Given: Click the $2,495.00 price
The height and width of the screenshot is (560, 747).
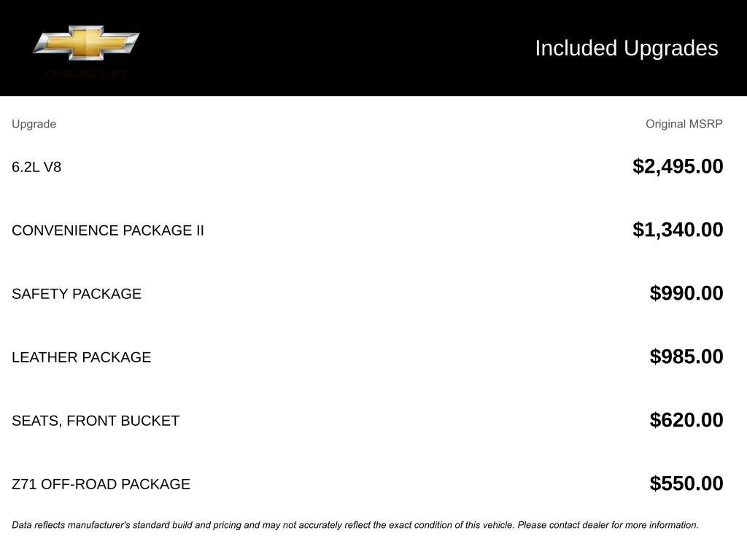Looking at the screenshot, I should (678, 166).
